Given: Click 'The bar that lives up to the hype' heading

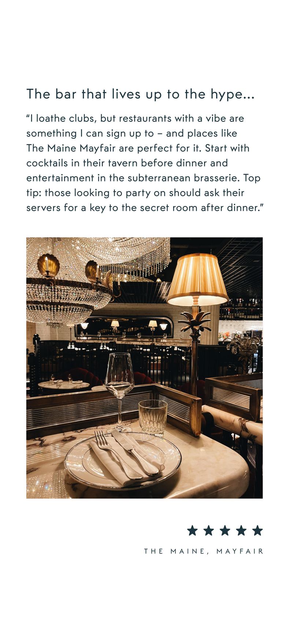Looking at the screenshot, I should 140,95.
